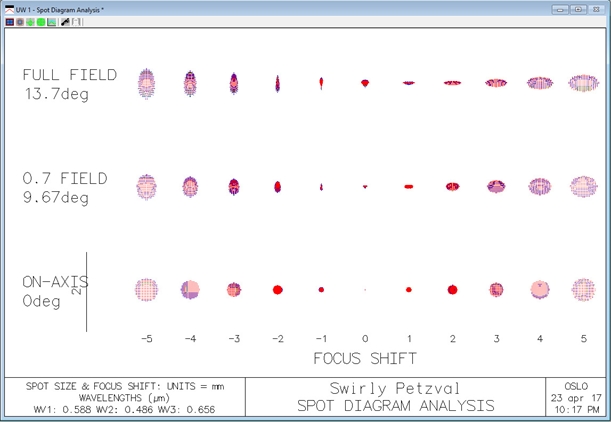Click the '0.7 FIELD' label

coord(65,178)
